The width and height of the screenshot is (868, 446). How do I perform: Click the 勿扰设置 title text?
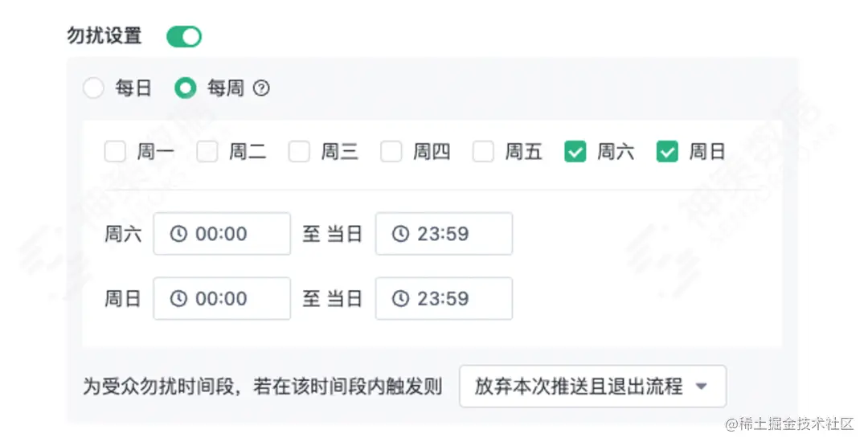pyautogui.click(x=104, y=36)
